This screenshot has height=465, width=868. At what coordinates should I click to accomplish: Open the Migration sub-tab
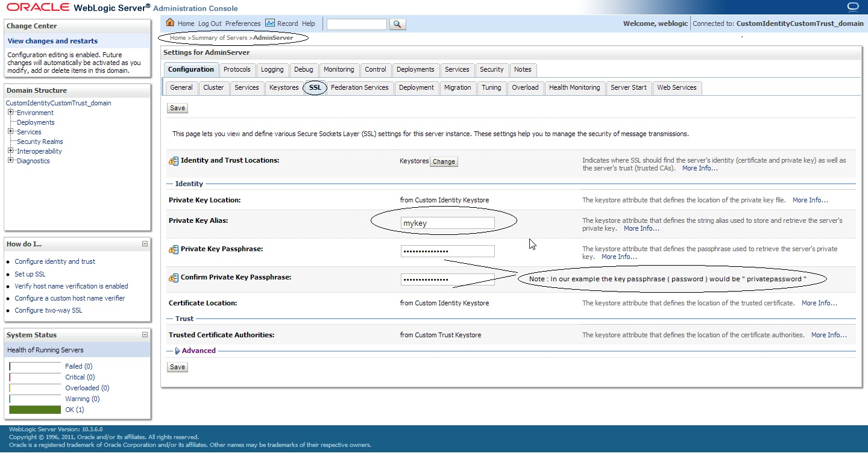click(x=458, y=88)
